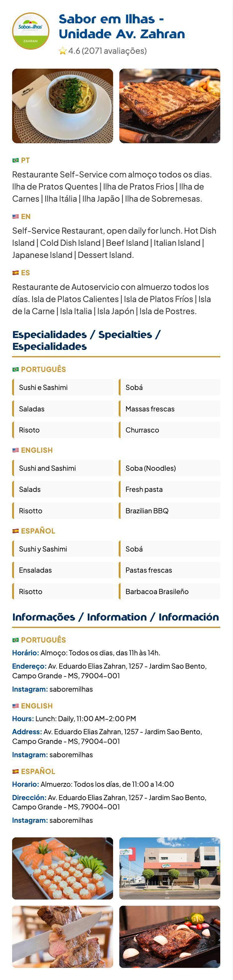233x980 pixels.
Task: Click Brazil flag next to PORTUGUÊS specialties heading
Action: [x=16, y=369]
